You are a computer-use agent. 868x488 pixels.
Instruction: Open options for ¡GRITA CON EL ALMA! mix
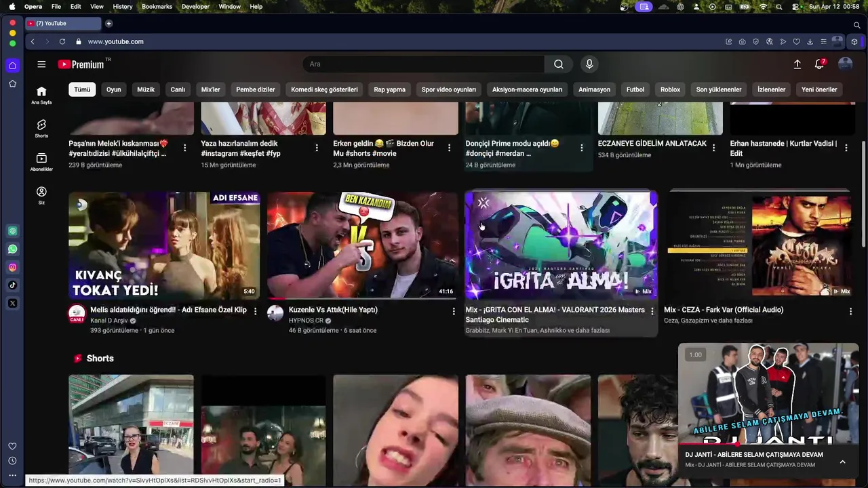[652, 311]
